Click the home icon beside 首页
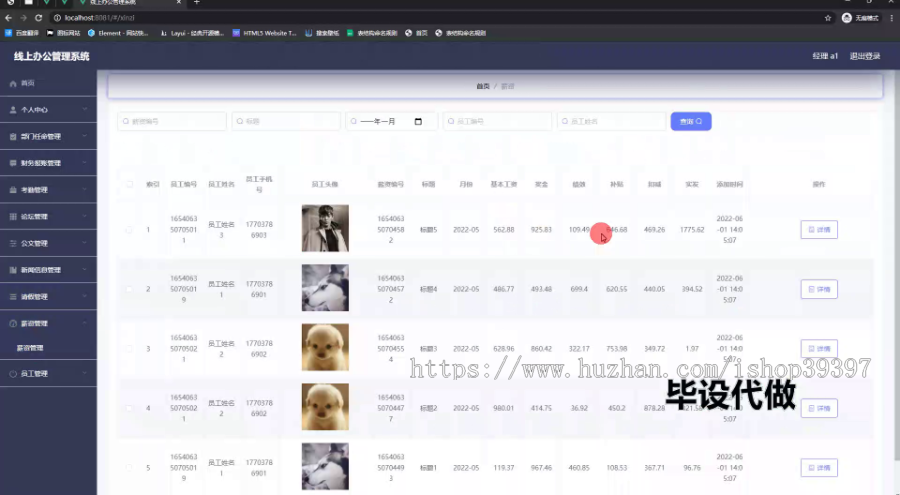Image resolution: width=900 pixels, height=495 pixels. point(13,84)
